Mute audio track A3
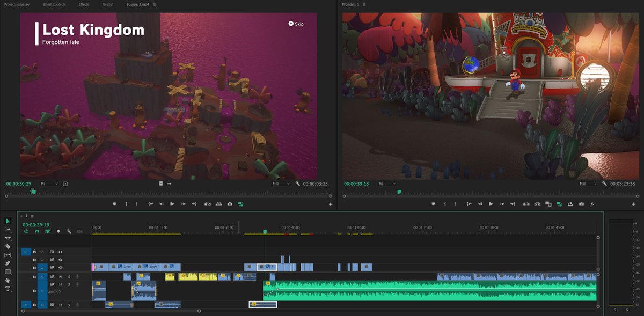Viewport: 644px width, 316px height. point(61,305)
